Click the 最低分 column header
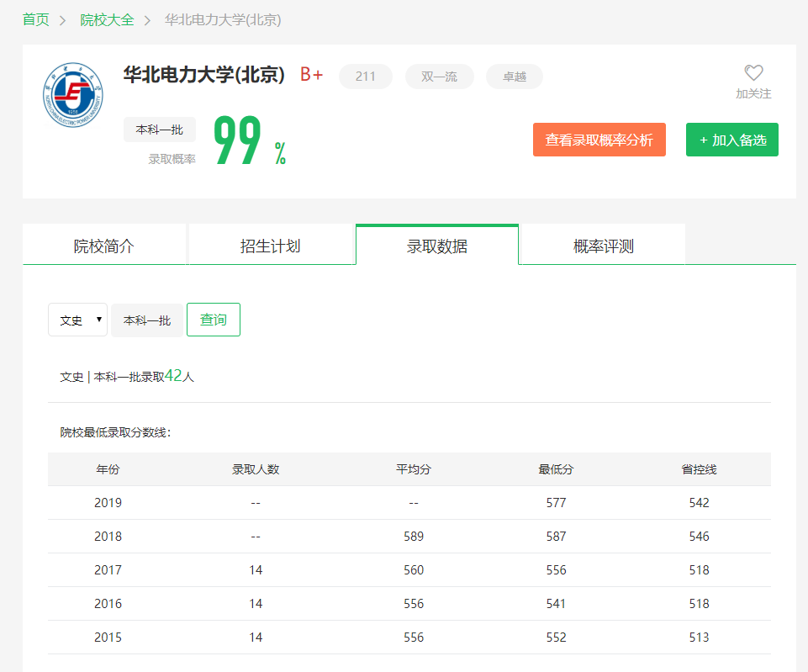 (556, 469)
